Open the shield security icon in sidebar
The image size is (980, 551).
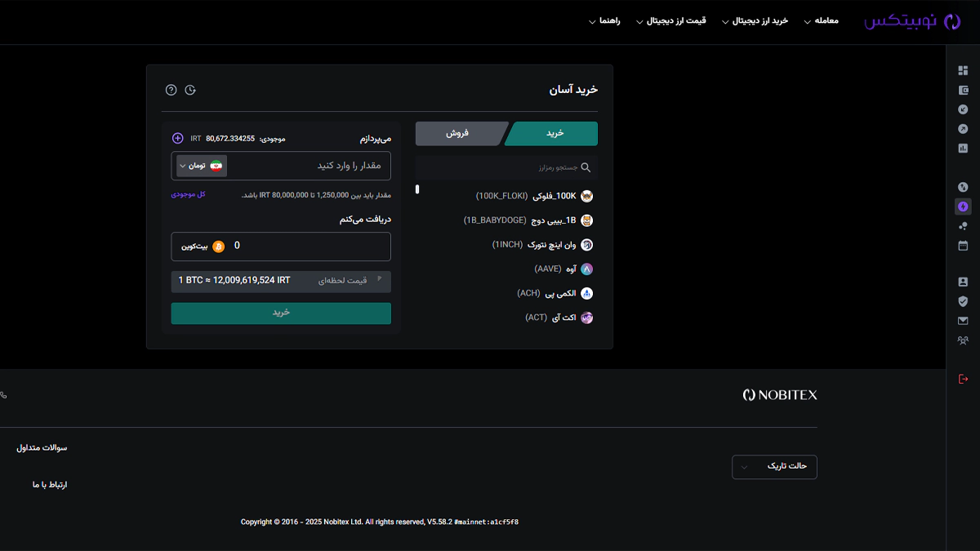pyautogui.click(x=963, y=301)
